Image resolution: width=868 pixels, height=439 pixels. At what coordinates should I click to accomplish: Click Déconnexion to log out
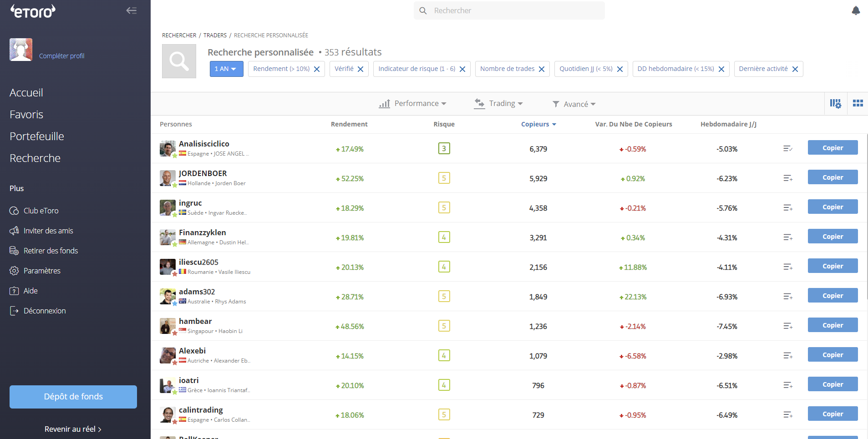[x=38, y=311]
